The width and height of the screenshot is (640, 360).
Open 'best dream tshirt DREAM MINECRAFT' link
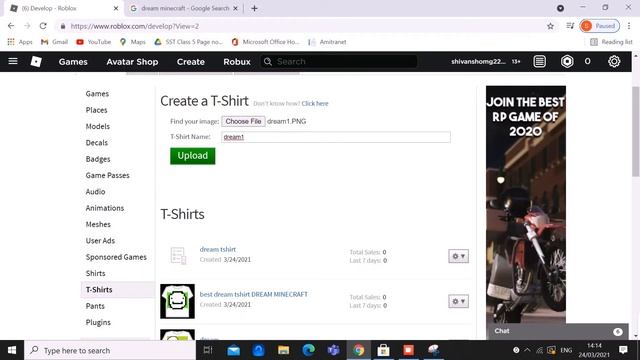[253, 294]
